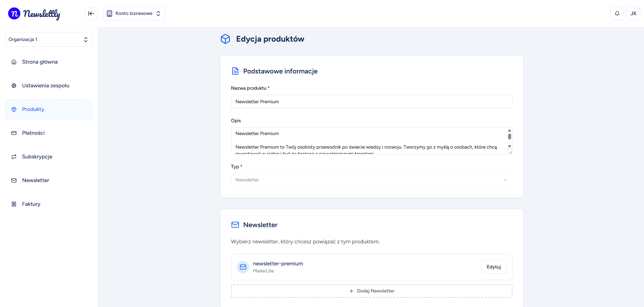
Task: Click the newsletter-premium envelope icon
Action: point(243,267)
